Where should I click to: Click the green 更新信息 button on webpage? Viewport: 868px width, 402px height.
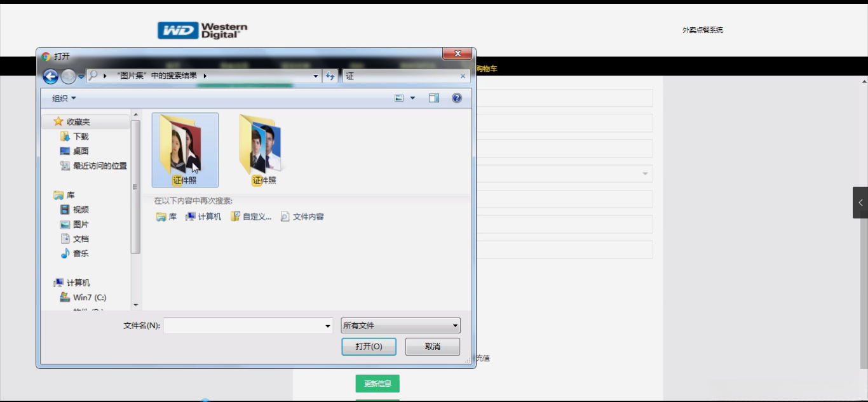[x=377, y=384]
